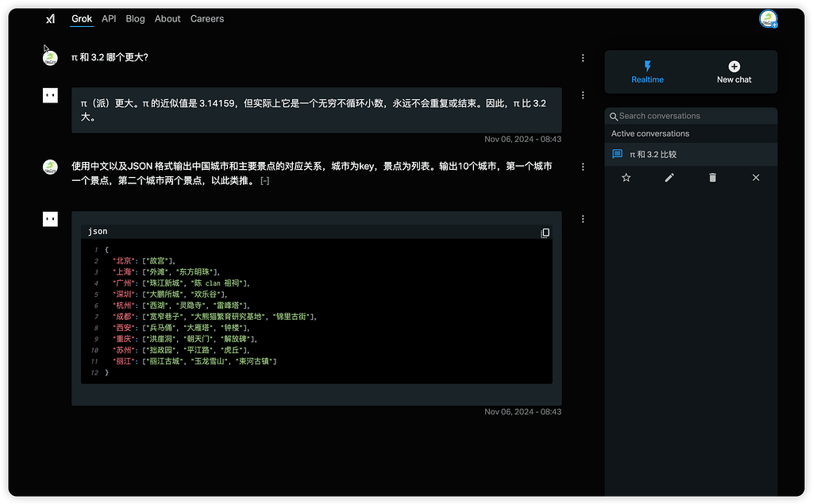Copy the json code block

[x=545, y=233]
